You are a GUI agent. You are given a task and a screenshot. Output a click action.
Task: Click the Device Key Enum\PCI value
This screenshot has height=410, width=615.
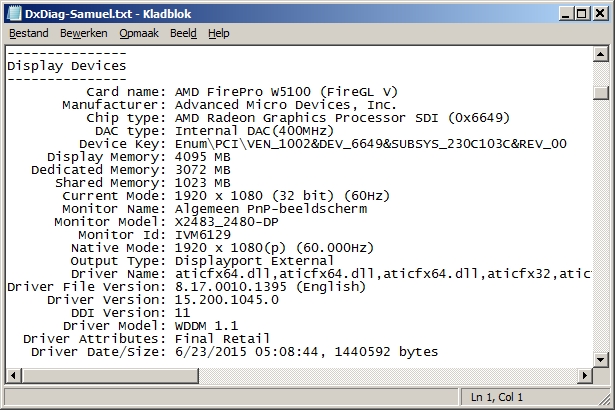tap(371, 144)
